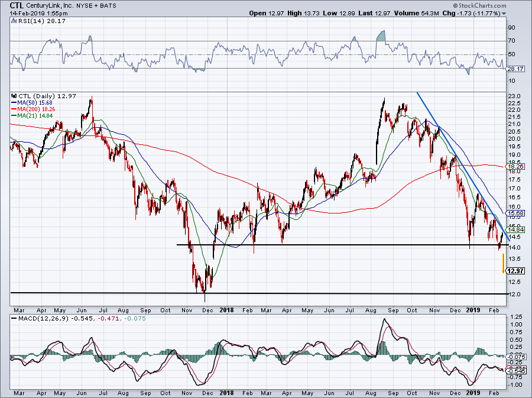
Task: Click the 14.84 green price tag on axis
Action: point(515,229)
